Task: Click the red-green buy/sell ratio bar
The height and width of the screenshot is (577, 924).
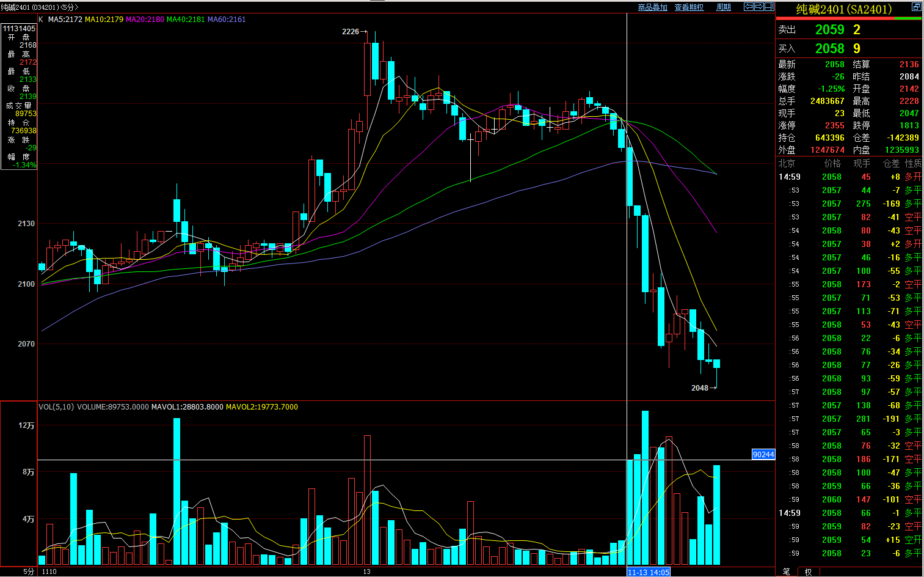Action: pyautogui.click(x=849, y=19)
